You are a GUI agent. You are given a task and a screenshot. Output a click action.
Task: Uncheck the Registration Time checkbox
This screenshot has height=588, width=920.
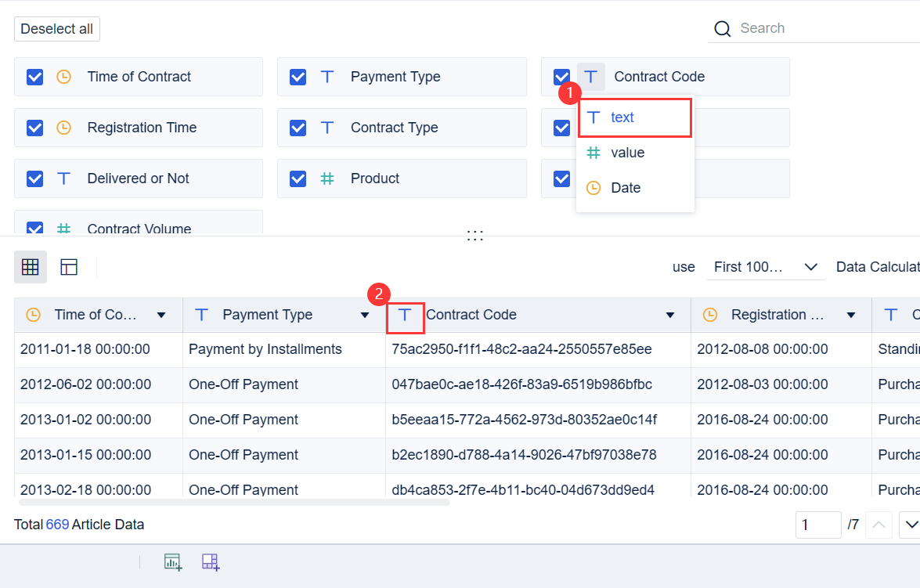pyautogui.click(x=34, y=128)
